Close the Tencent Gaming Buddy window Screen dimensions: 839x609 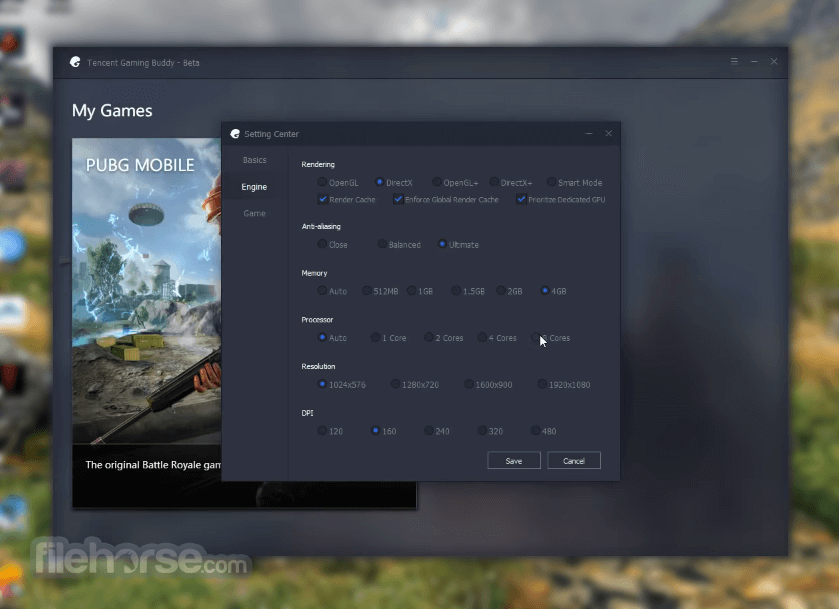[774, 62]
